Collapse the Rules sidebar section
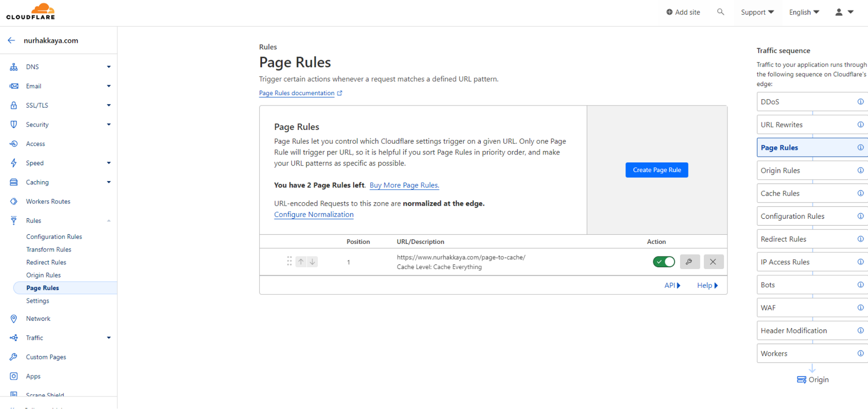The width and height of the screenshot is (868, 409). 109,221
